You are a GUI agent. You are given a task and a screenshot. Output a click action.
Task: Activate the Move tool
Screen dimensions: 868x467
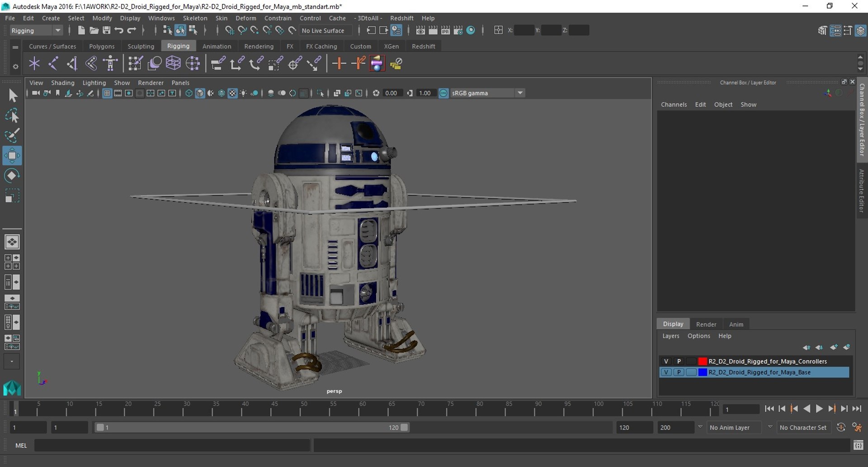point(12,155)
